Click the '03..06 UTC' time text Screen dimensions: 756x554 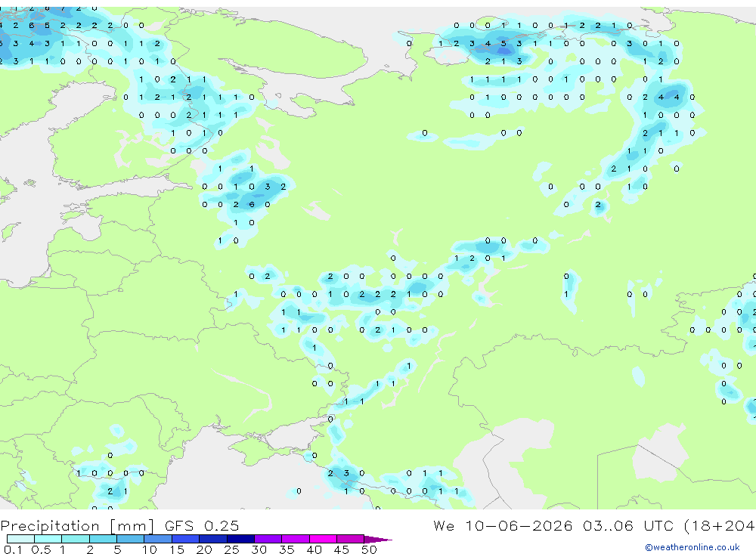[x=627, y=525]
